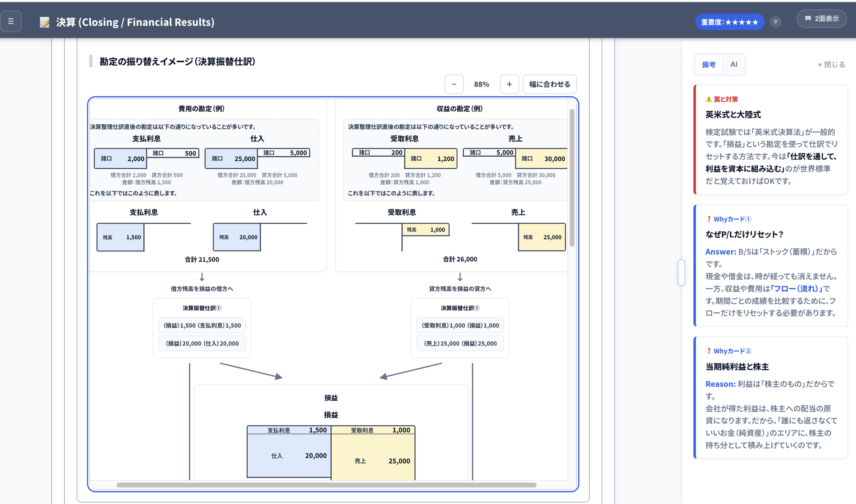The height and width of the screenshot is (504, 856).
Task: Open the hamburger menu
Action: tap(11, 21)
